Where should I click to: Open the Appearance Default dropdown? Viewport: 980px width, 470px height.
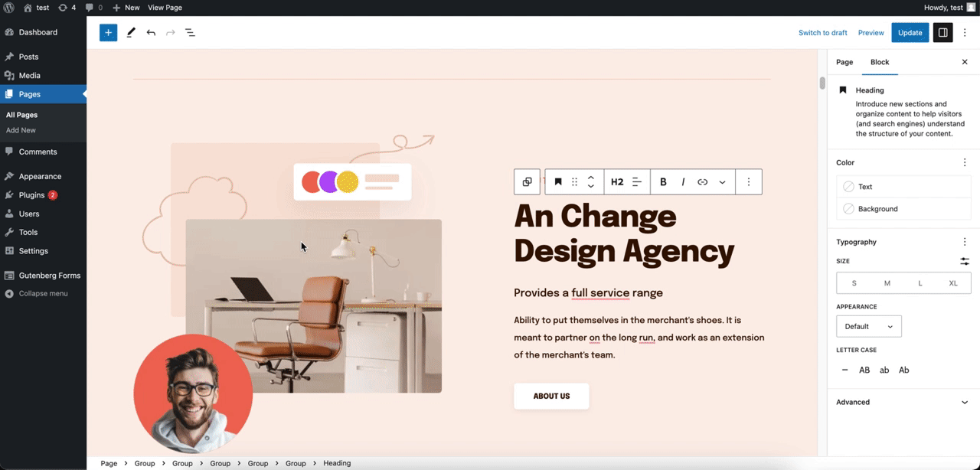click(x=869, y=326)
